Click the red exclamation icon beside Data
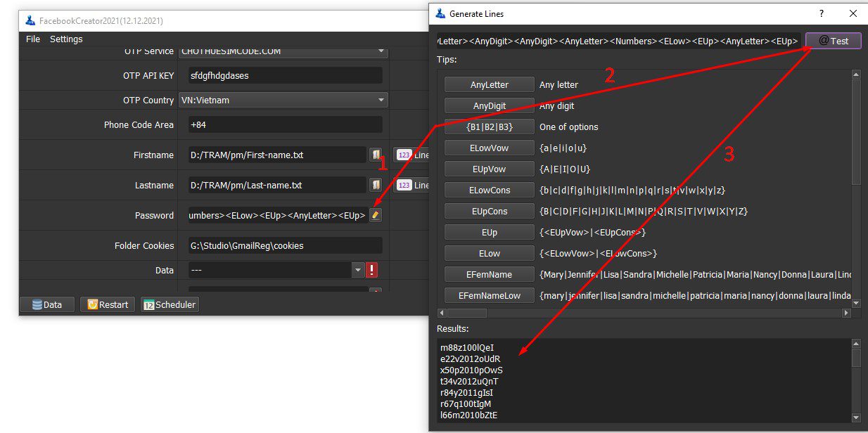The image size is (868, 433). (372, 270)
